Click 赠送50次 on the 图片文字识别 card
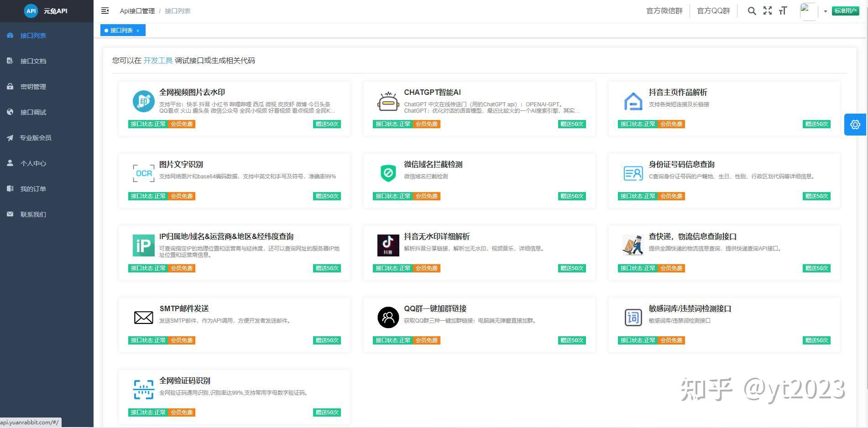Image resolution: width=868 pixels, height=428 pixels. click(x=327, y=196)
